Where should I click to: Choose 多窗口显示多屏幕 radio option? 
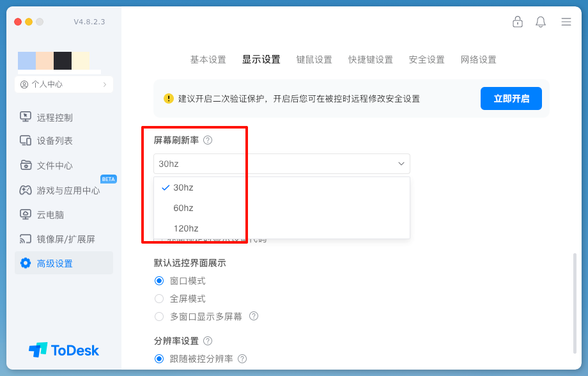pos(159,317)
